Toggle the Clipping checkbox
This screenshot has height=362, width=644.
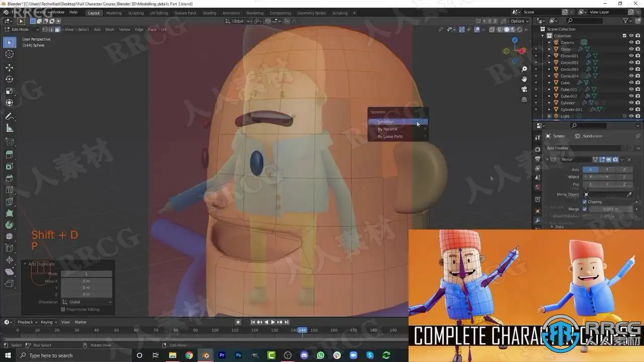585,202
